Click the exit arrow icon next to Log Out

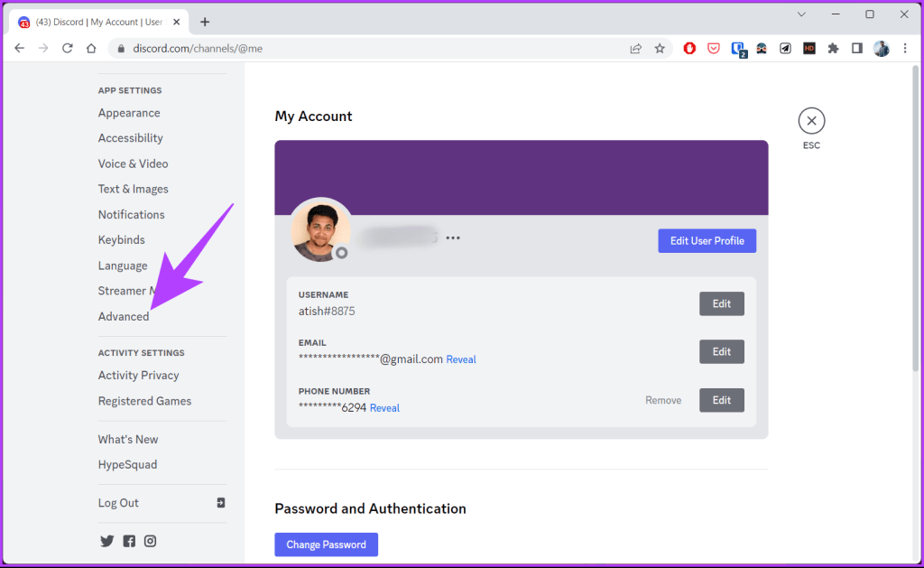220,502
